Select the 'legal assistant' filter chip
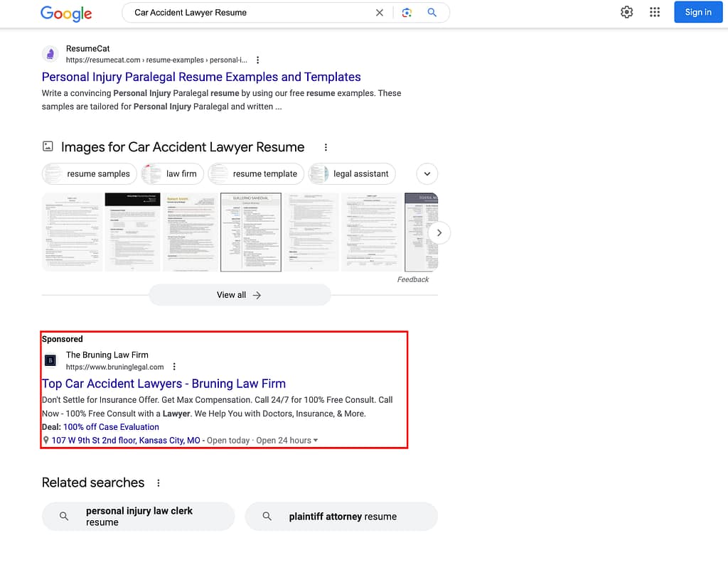 [352, 173]
